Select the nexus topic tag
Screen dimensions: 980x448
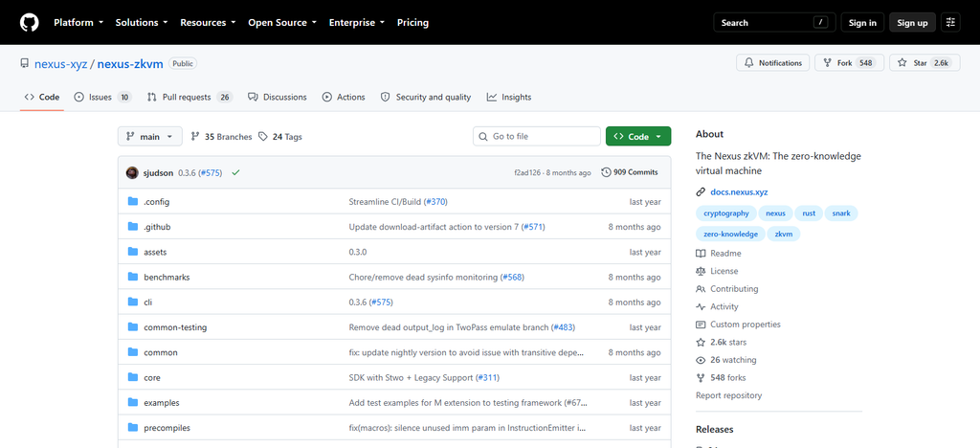tap(775, 213)
